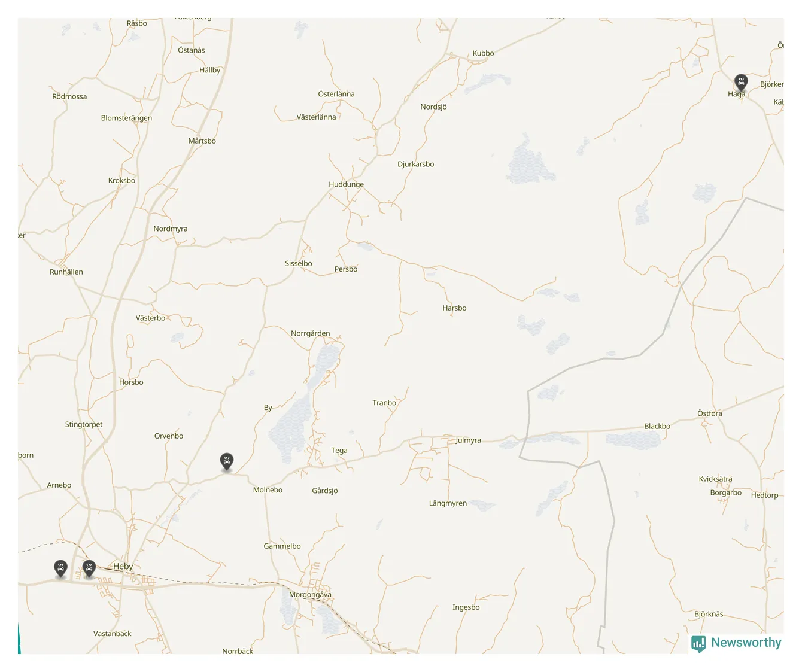802x672 pixels.
Task: Click the Heby town label
Action: click(x=123, y=566)
